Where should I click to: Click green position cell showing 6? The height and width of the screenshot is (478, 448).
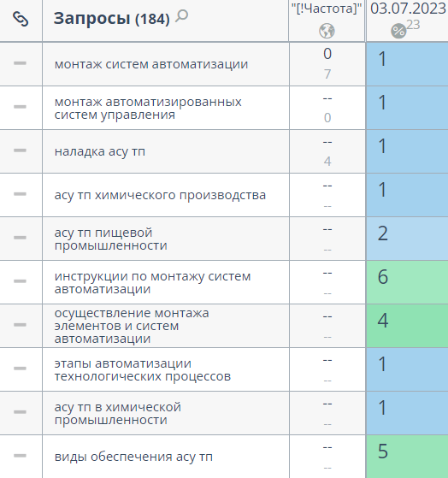407,282
